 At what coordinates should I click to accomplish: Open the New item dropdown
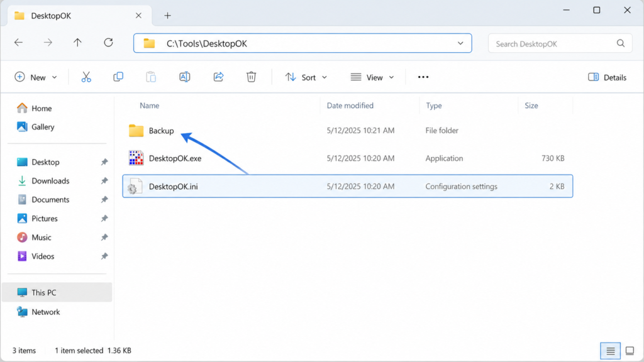[36, 77]
